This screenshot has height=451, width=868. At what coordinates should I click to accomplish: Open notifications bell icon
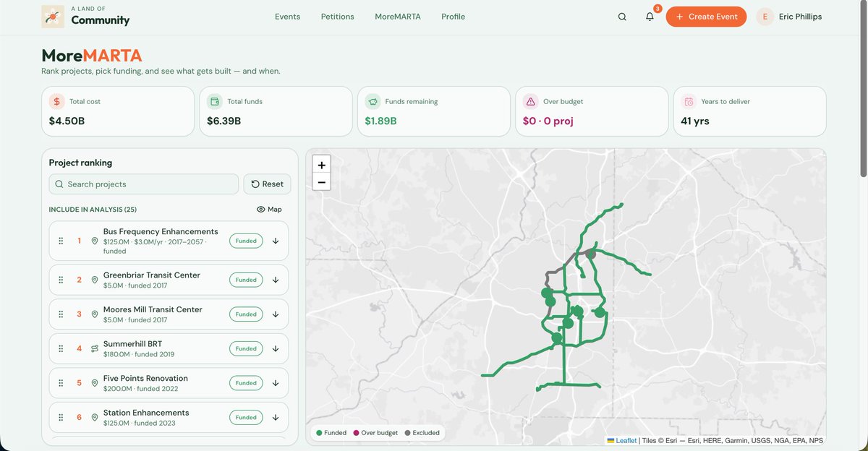click(x=650, y=17)
